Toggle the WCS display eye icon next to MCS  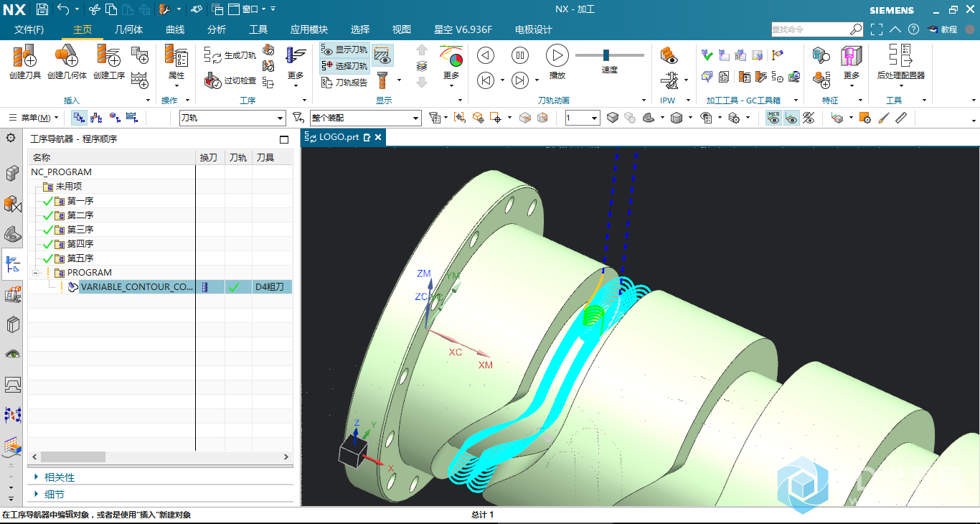coord(791,118)
